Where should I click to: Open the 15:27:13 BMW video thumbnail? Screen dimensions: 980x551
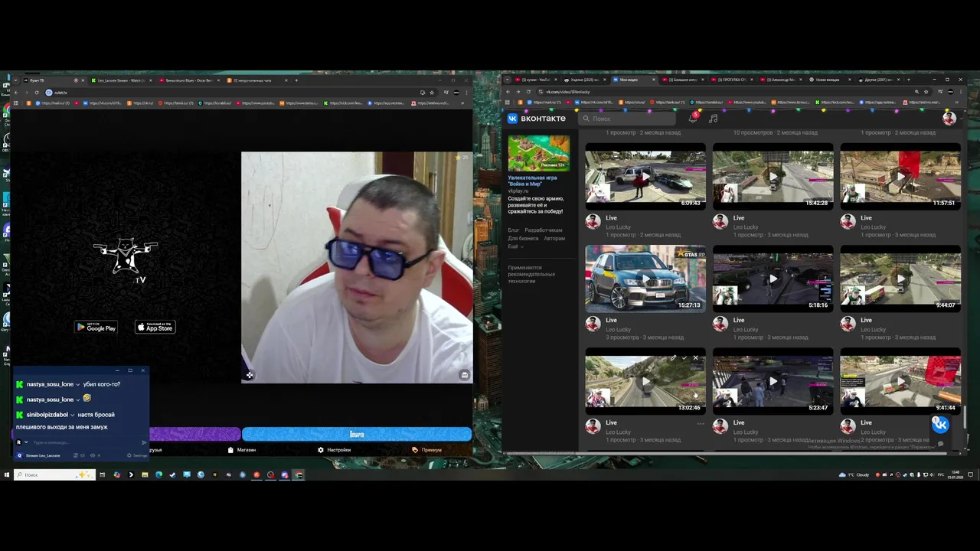coord(645,278)
